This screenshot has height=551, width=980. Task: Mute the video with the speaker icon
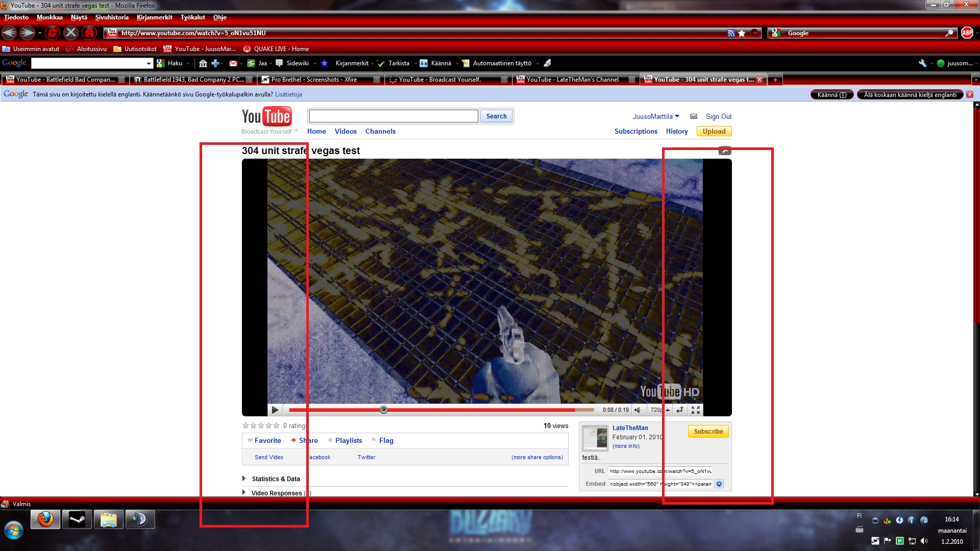coord(638,410)
